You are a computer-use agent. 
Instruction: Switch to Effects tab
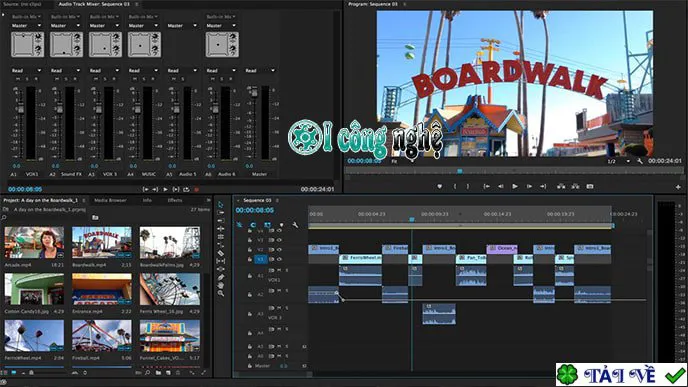pyautogui.click(x=175, y=200)
